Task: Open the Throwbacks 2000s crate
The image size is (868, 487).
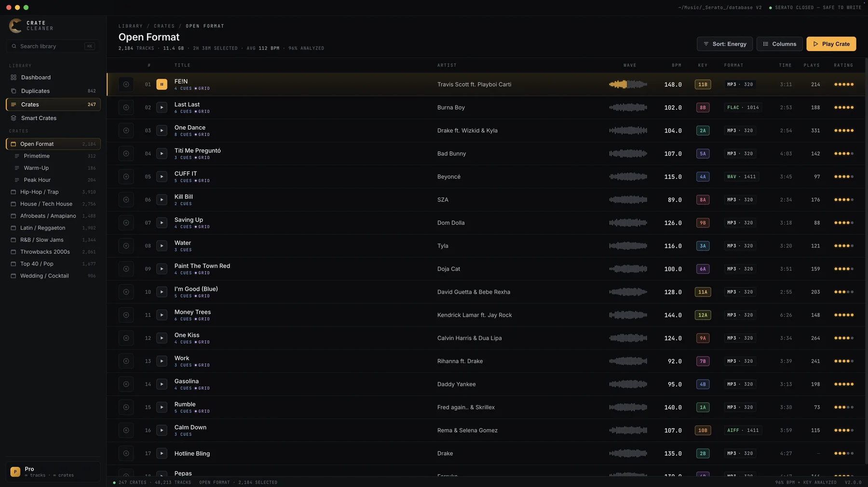Action: (53, 252)
